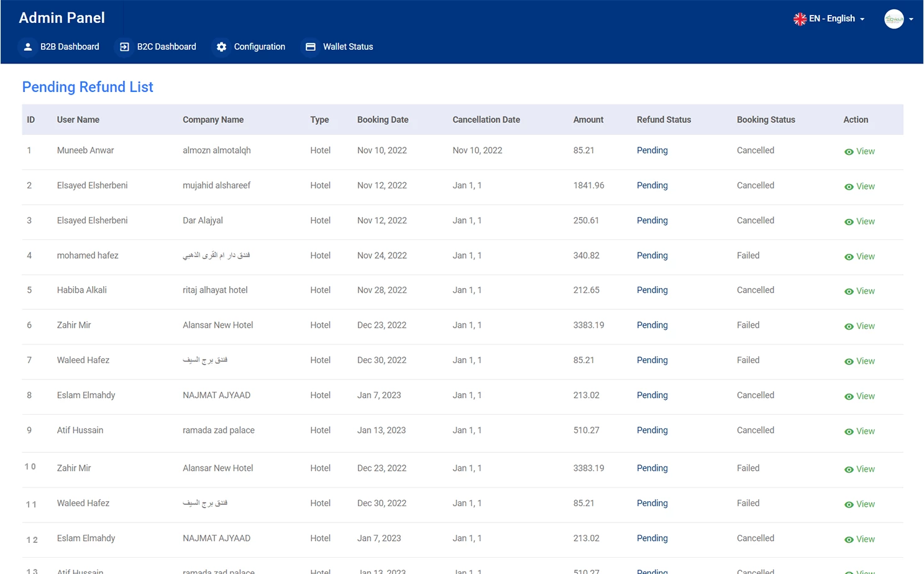Viewport: 924px width, 574px height.
Task: Reveal Atif Hussain's ramada zad palace refund
Action: coord(859,431)
